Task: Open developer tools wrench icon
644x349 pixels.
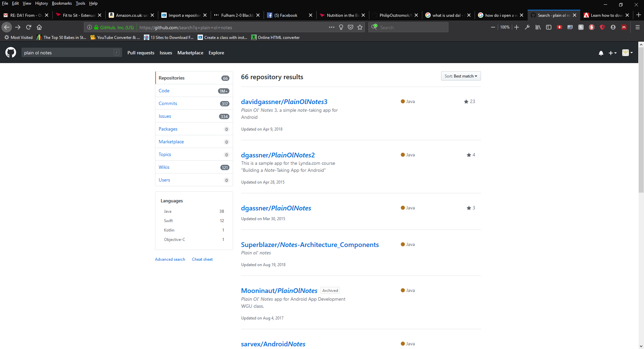Action: 527,27
